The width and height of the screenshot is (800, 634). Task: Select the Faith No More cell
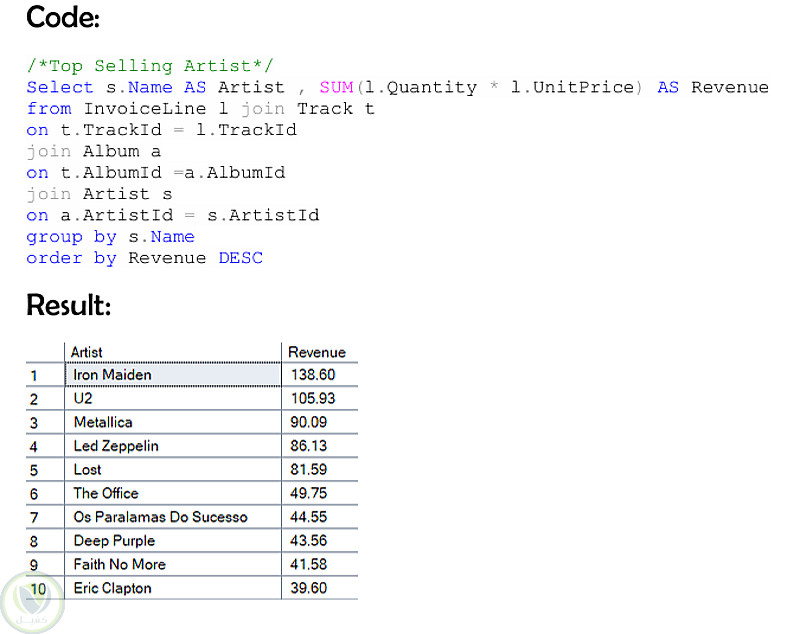coord(173,565)
